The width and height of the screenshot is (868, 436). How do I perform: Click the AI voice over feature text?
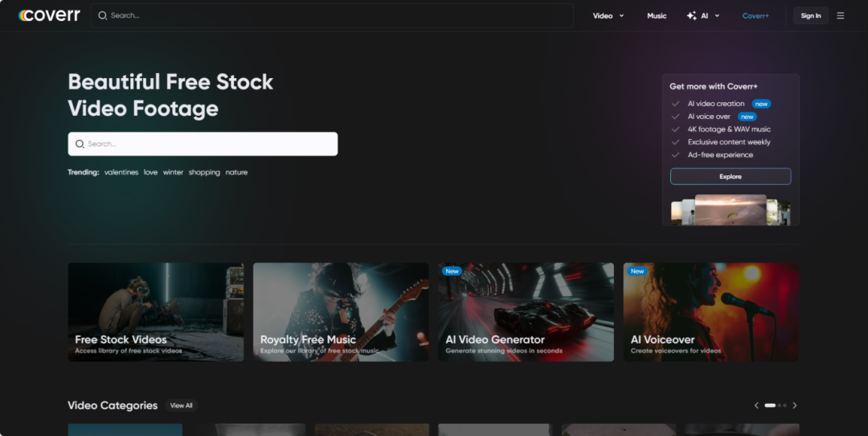click(x=709, y=117)
